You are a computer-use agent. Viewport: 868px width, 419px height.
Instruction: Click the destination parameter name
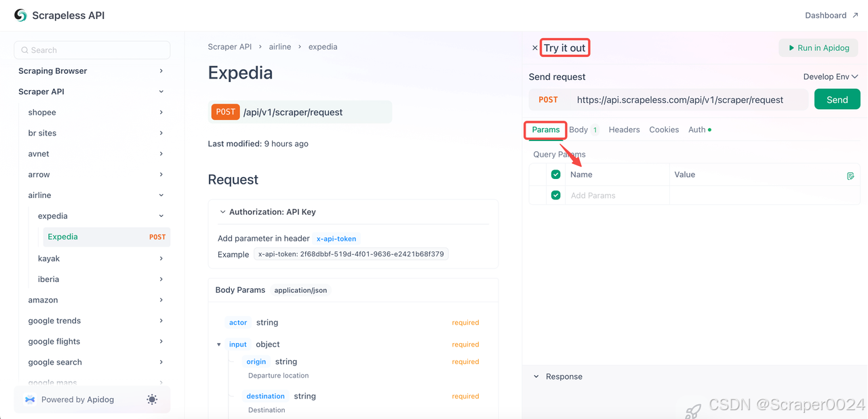[266, 397]
